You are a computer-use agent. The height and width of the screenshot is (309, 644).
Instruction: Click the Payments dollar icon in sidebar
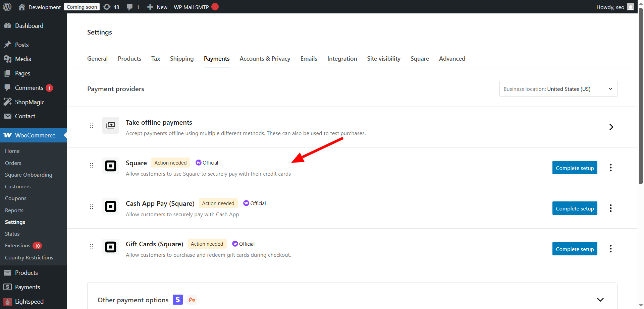(7, 287)
